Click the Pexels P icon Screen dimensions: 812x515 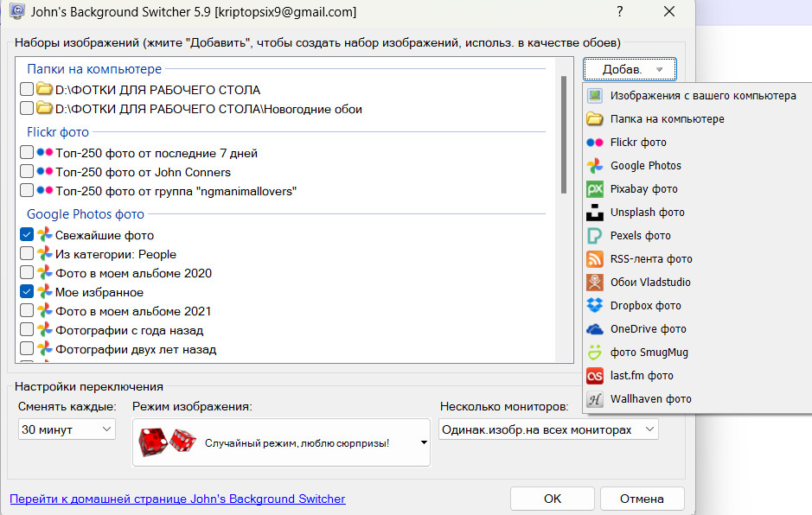click(x=594, y=236)
